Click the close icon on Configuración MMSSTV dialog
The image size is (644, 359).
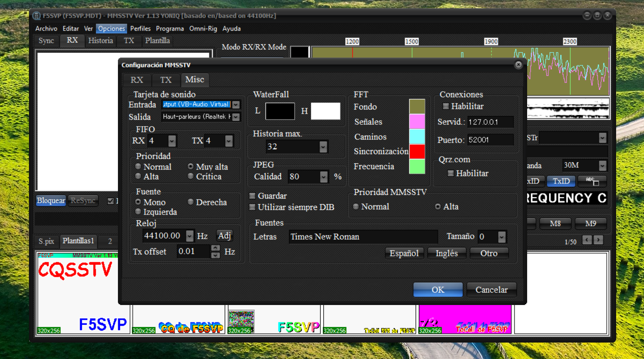(x=518, y=65)
